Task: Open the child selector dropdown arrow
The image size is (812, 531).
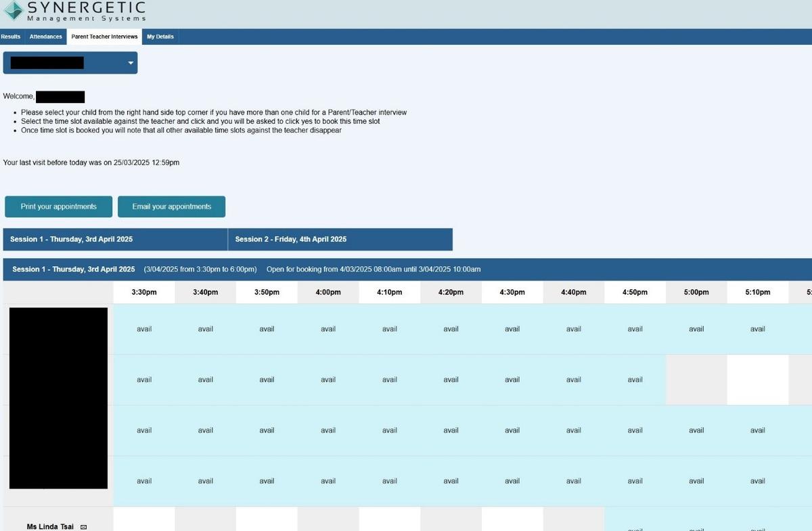Action: (x=131, y=63)
